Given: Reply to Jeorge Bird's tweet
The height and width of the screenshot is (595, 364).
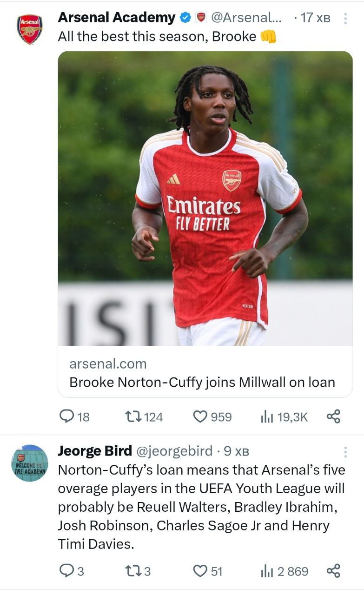Looking at the screenshot, I should [66, 570].
